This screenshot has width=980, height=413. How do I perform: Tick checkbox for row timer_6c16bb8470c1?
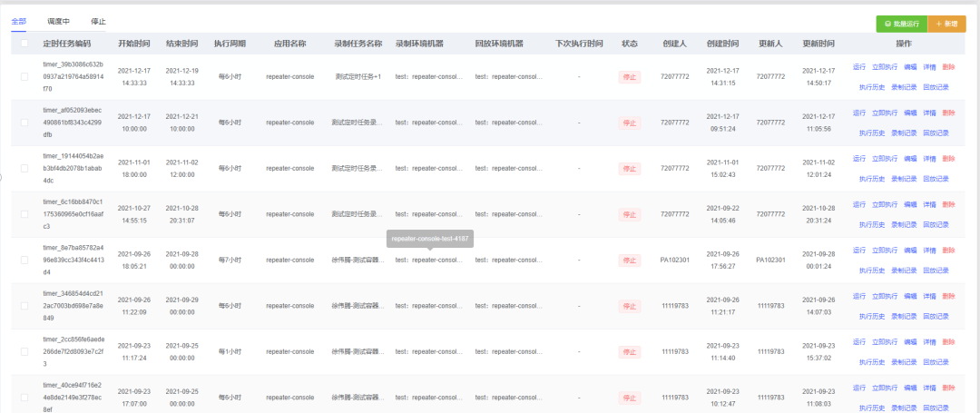click(24, 214)
